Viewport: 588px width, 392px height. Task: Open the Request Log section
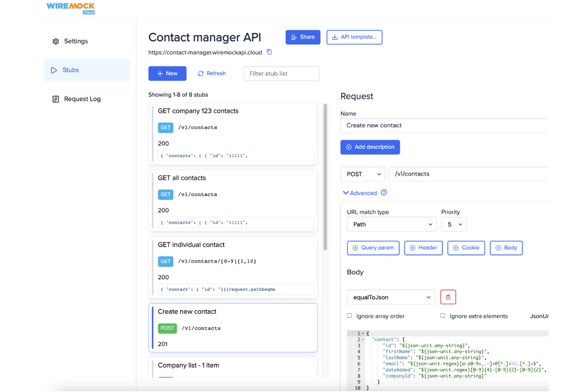82,99
